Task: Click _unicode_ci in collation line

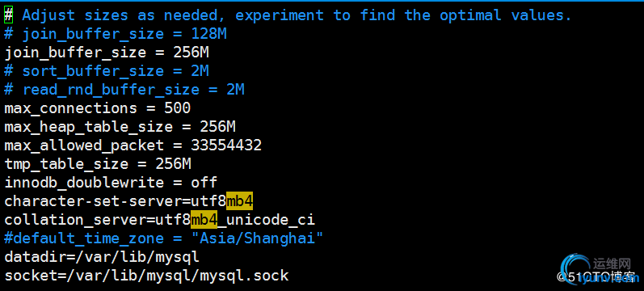Action: tap(266, 220)
